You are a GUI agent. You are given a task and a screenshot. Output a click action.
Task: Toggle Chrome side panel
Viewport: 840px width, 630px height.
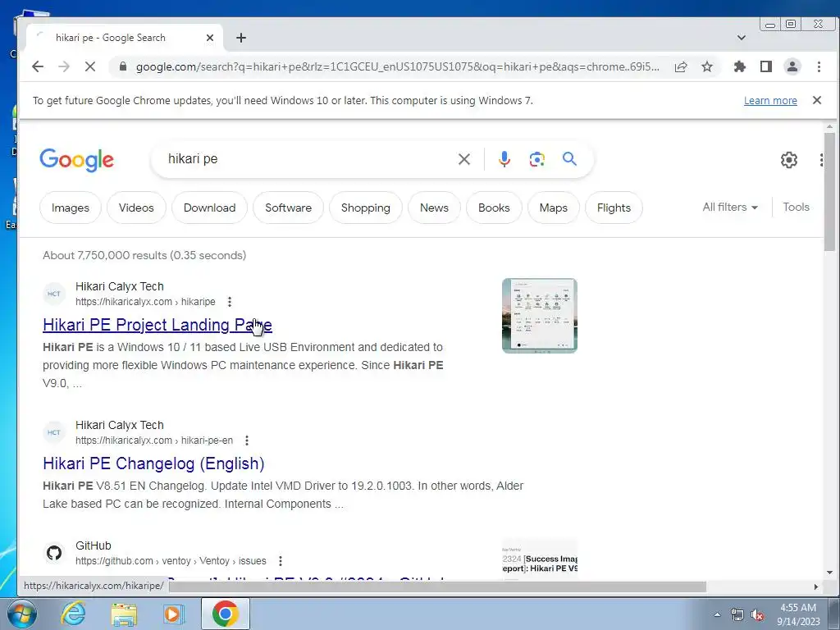point(766,66)
